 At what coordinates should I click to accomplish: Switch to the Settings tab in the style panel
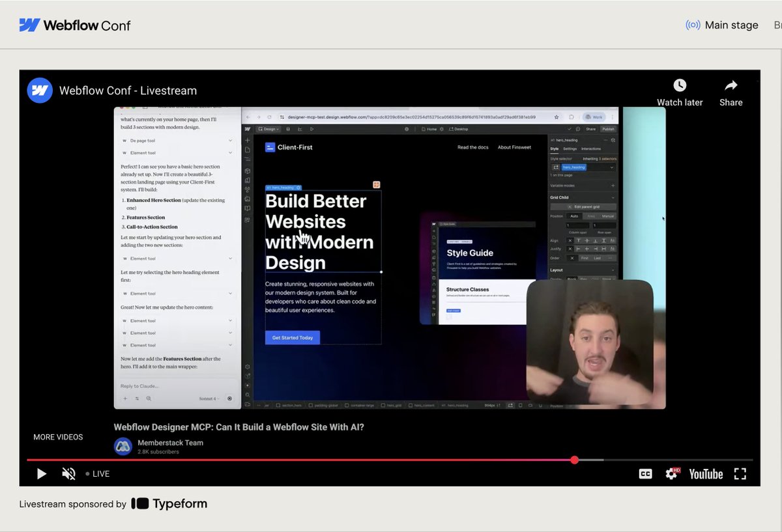(570, 149)
